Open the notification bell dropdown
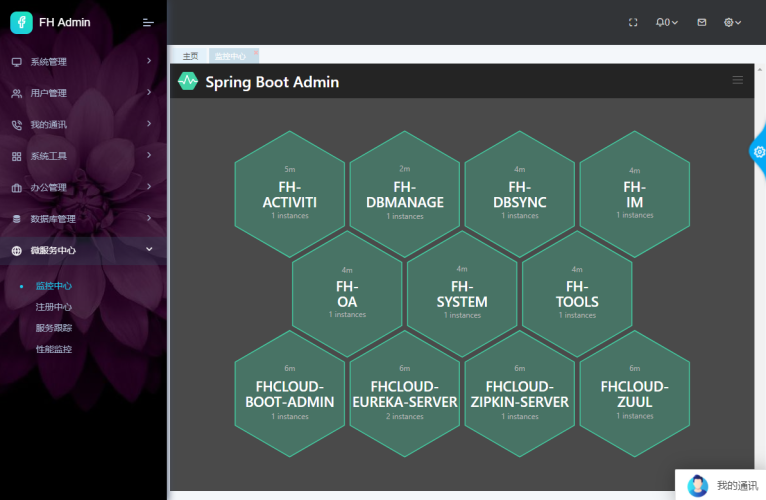 [666, 22]
